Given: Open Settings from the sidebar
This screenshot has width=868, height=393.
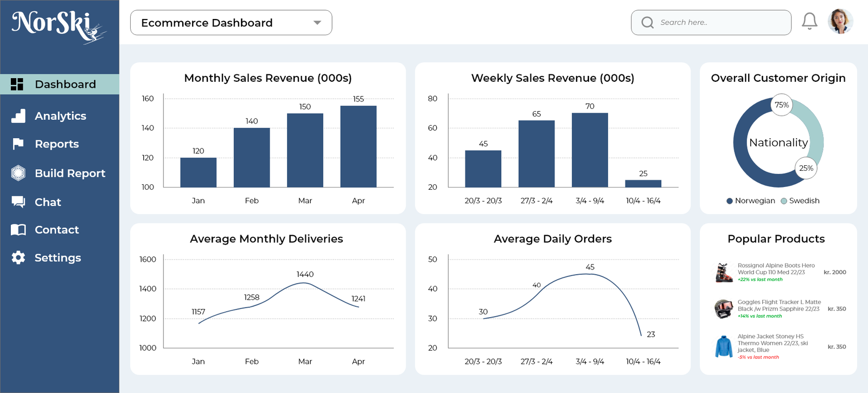Looking at the screenshot, I should [58, 258].
